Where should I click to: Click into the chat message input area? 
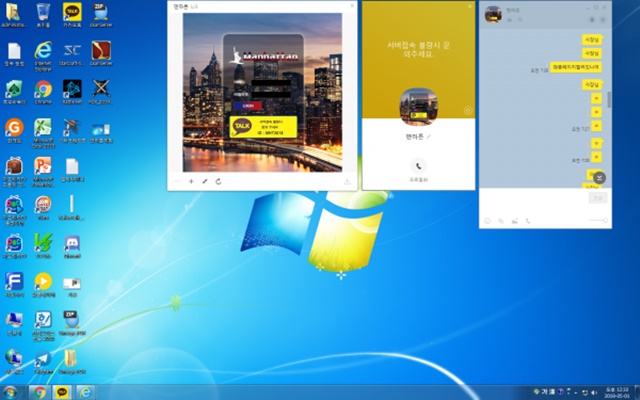(x=534, y=201)
